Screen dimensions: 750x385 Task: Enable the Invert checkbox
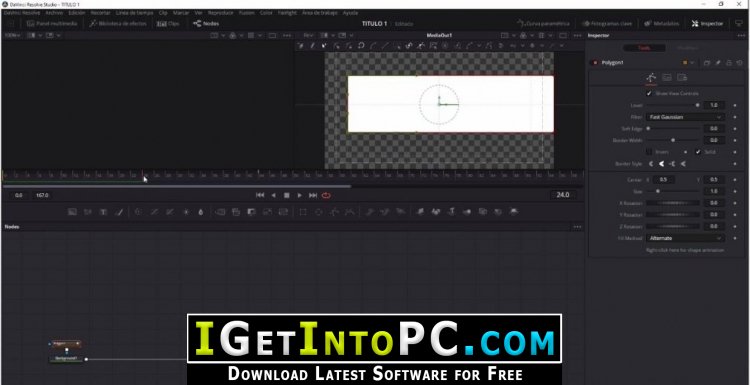[649, 152]
